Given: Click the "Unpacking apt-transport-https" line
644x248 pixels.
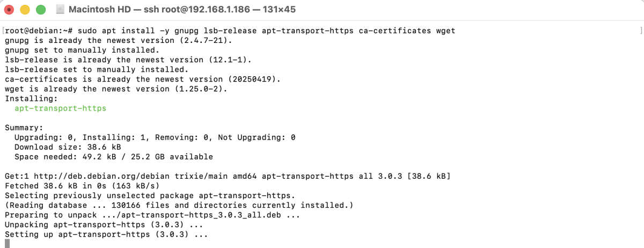Looking at the screenshot, I should click(104, 225).
